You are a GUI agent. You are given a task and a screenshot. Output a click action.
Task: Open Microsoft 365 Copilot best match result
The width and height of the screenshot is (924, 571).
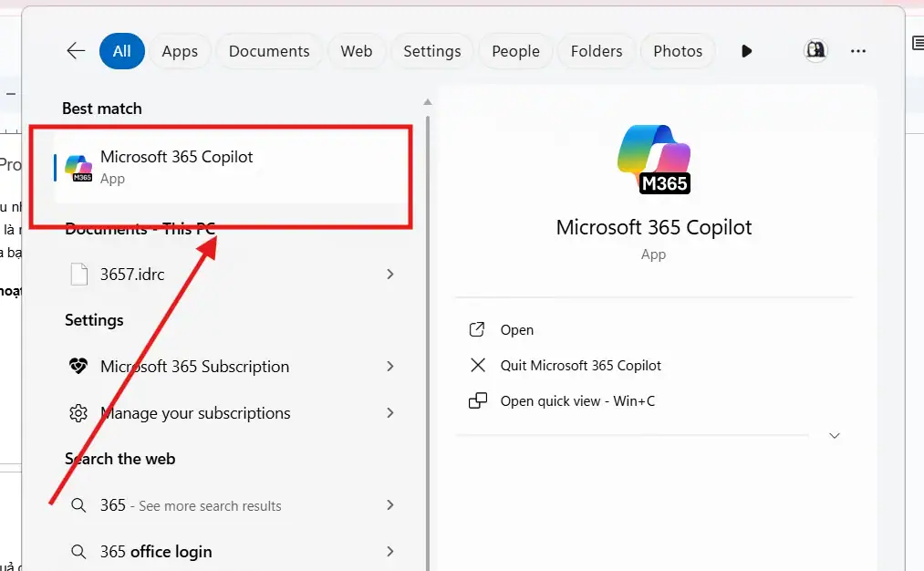tap(177, 166)
